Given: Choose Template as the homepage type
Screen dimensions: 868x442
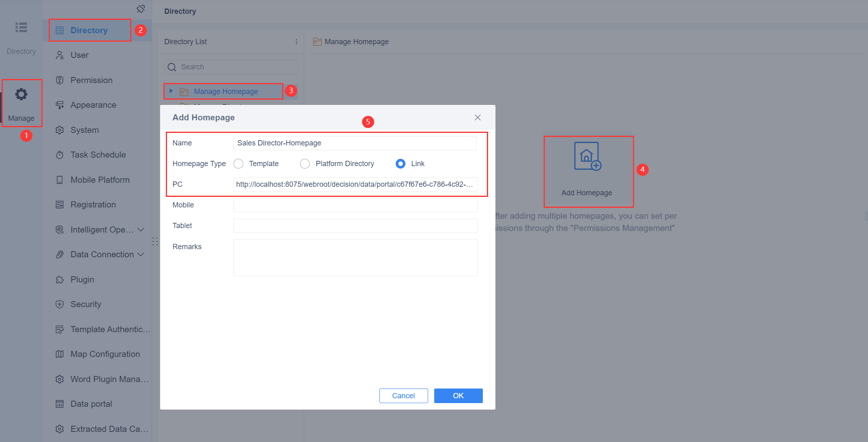Looking at the screenshot, I should (238, 163).
